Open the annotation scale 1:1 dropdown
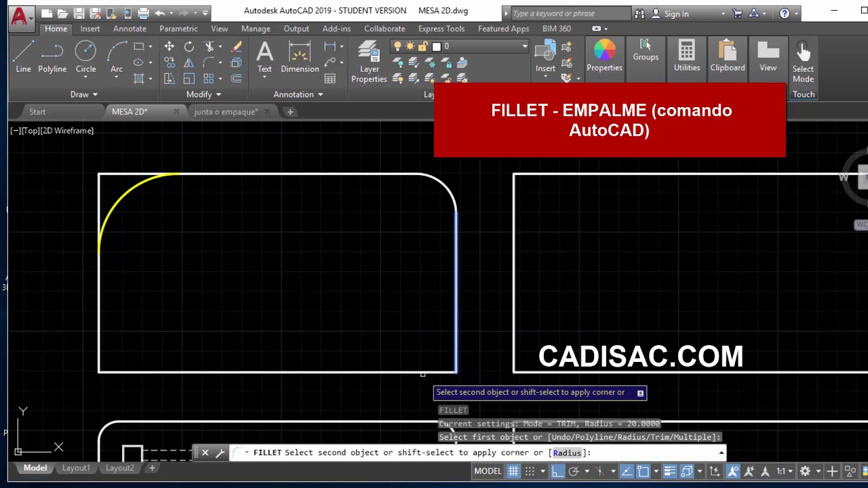868x488 pixels. 785,471
